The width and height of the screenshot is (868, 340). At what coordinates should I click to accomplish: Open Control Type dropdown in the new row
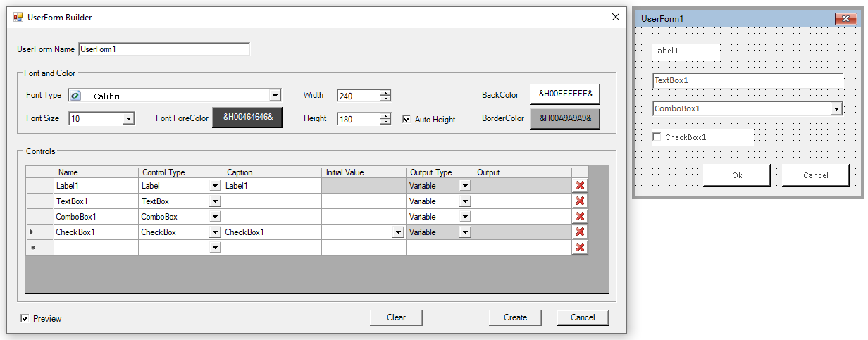pos(215,248)
